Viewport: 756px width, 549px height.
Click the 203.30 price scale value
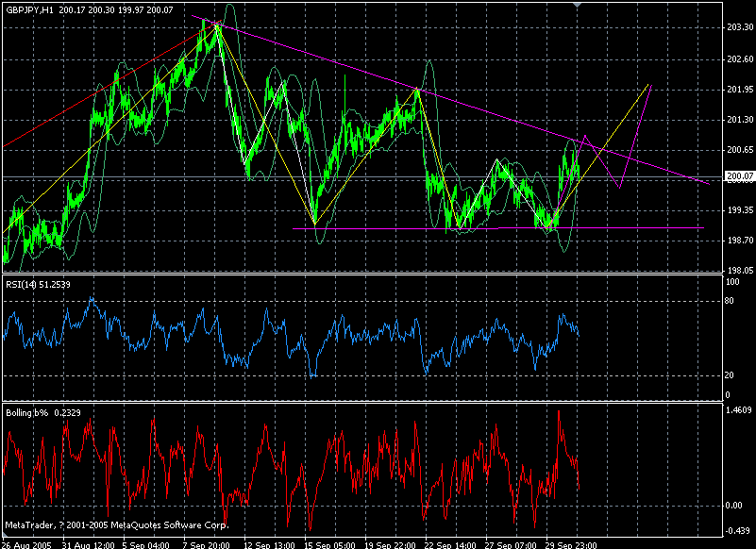(740, 27)
